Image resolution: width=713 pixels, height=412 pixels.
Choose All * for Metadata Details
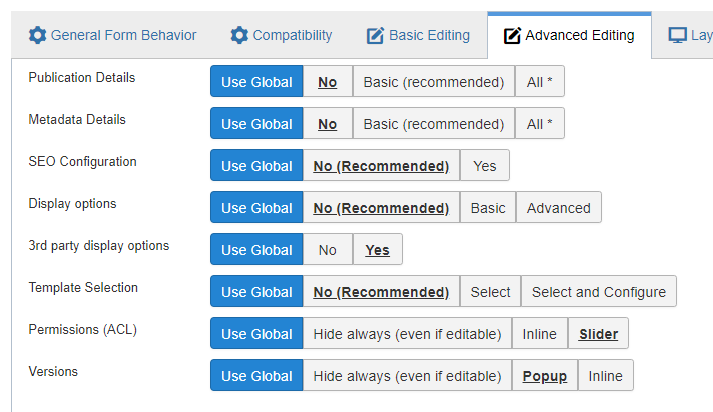pos(540,123)
